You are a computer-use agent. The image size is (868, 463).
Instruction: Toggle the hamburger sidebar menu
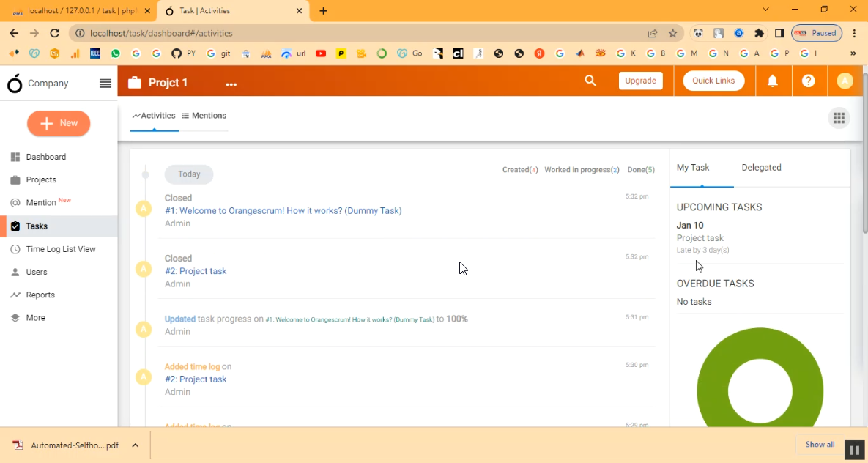[105, 84]
